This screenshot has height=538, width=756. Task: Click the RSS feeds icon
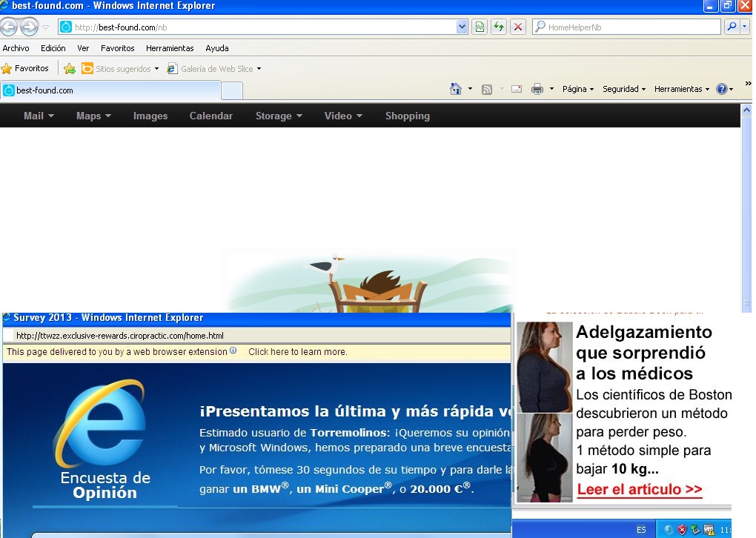click(487, 89)
